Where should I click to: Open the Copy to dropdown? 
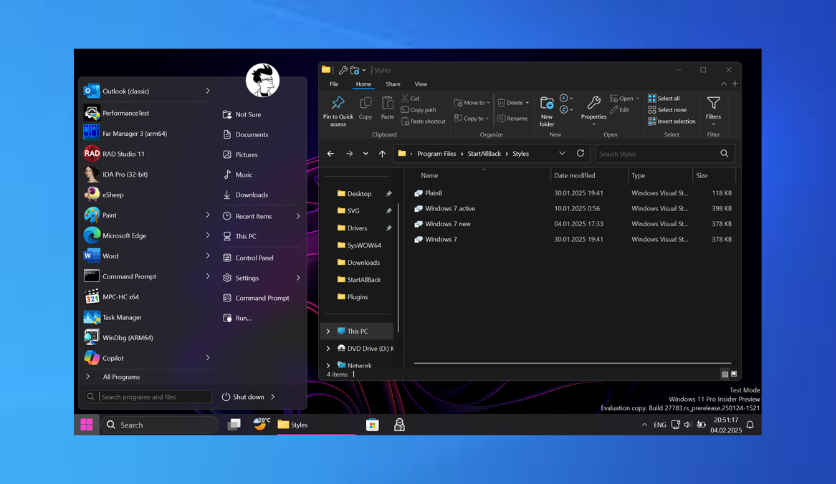[471, 118]
